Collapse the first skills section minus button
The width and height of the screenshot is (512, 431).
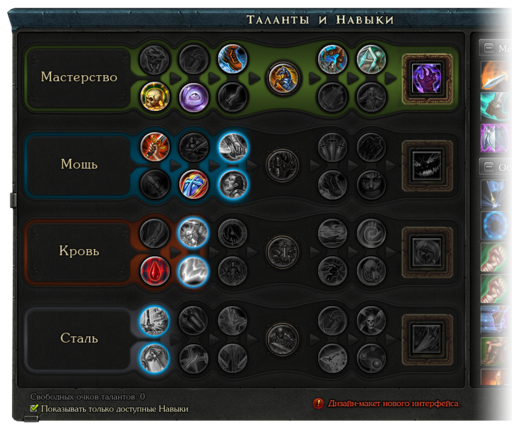pos(488,48)
